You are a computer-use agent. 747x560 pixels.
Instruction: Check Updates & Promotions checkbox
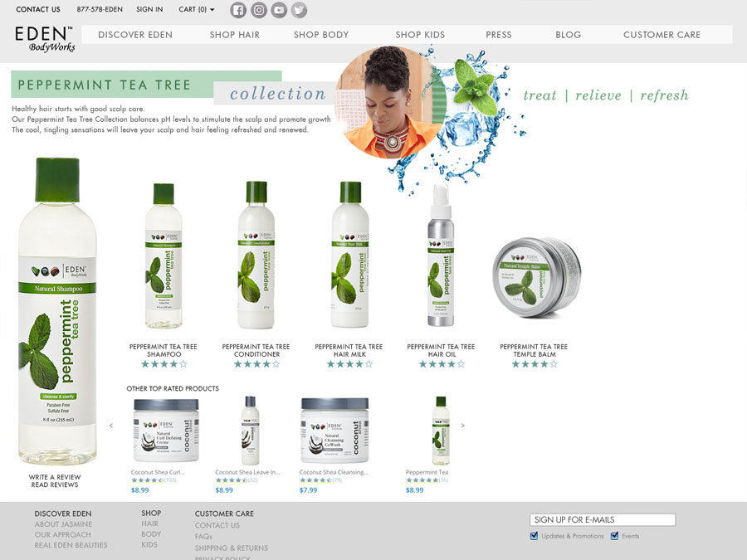pyautogui.click(x=534, y=536)
